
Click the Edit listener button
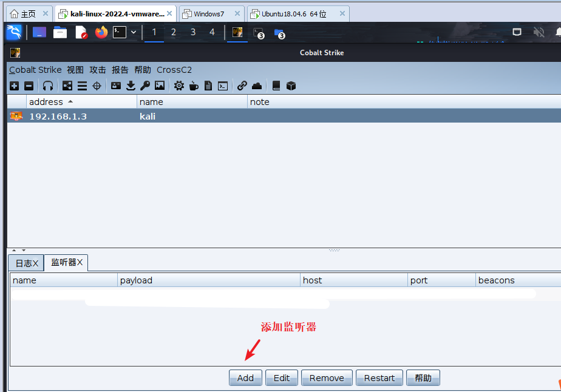click(282, 377)
